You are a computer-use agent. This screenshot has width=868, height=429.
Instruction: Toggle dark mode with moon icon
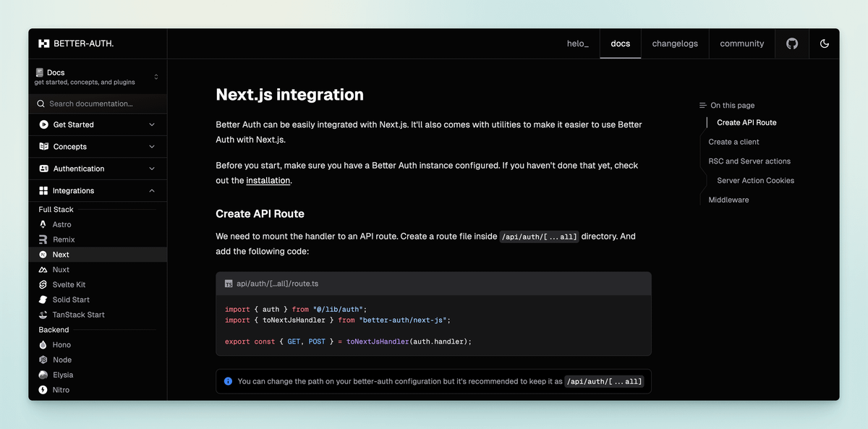pyautogui.click(x=824, y=43)
